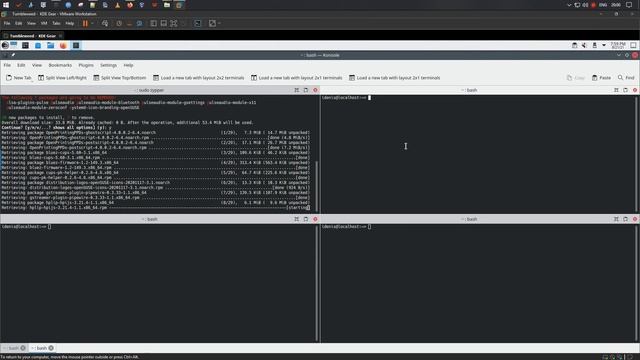The height and width of the screenshot is (360, 640).
Task: Keep Konsole window above others icon
Action: tap(13, 55)
